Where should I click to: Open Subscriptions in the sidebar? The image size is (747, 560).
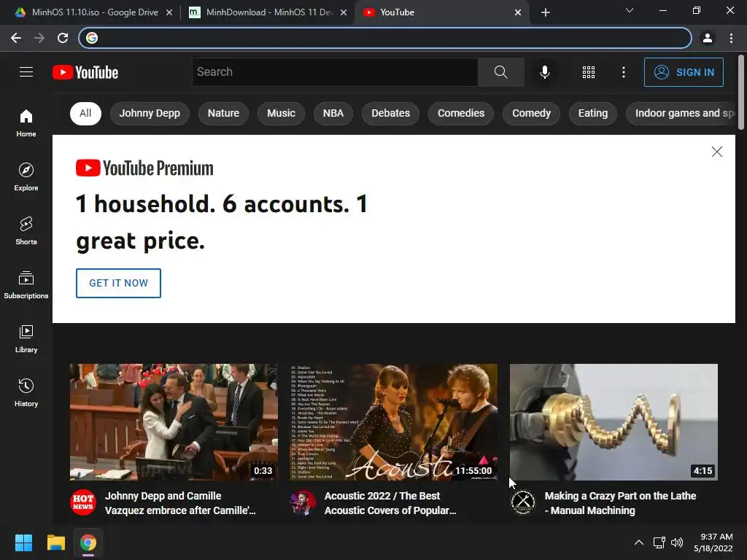(26, 285)
